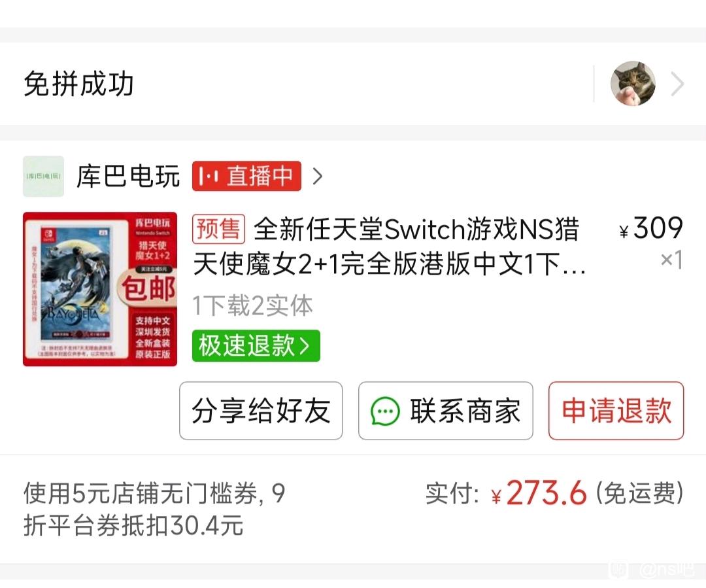Open the 库巴电玩 store name

(x=128, y=176)
